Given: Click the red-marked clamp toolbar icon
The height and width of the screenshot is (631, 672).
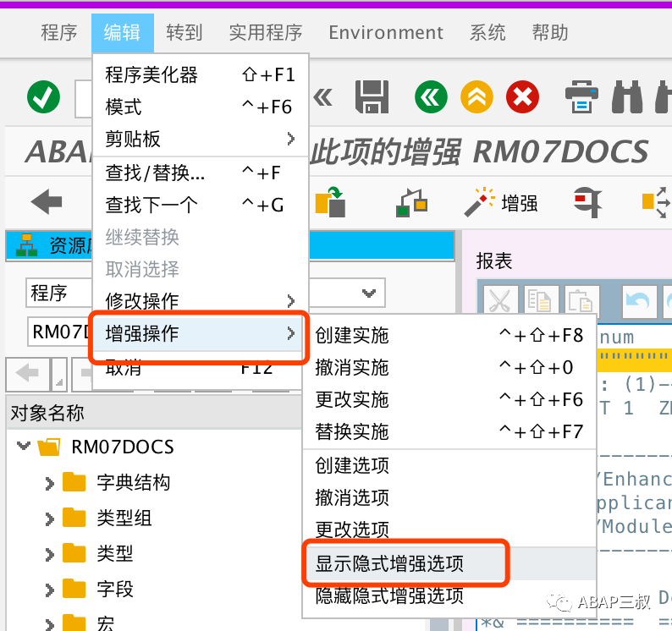Looking at the screenshot, I should pos(587,202).
